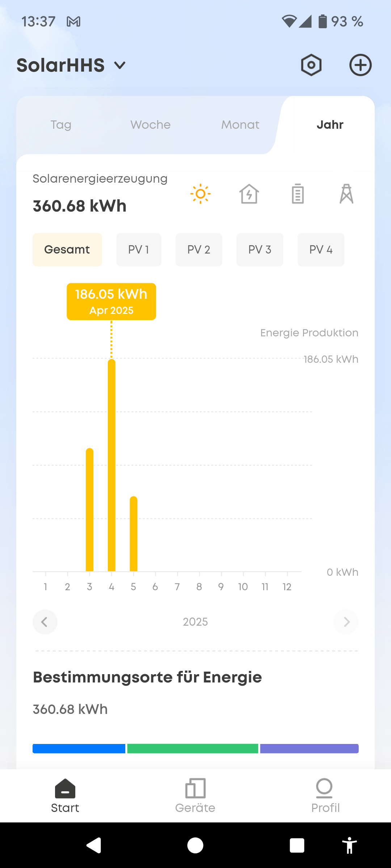Select the power grid pylon icon
391x868 pixels.
[x=346, y=194]
